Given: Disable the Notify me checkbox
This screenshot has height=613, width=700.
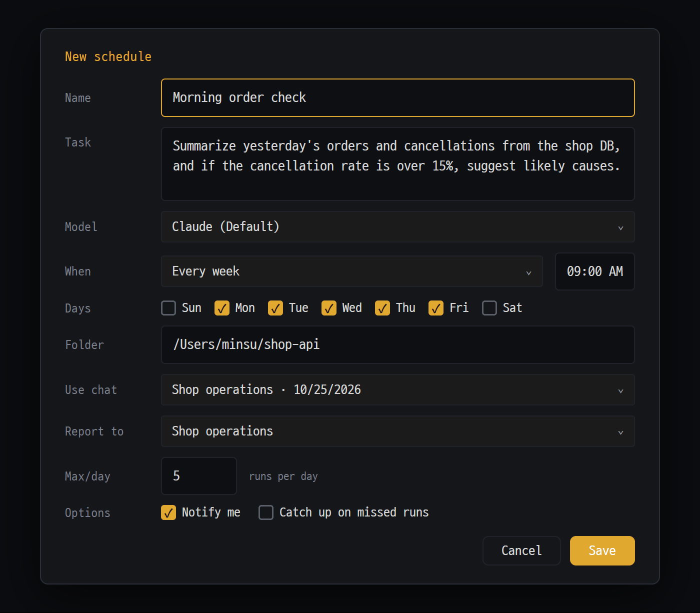Looking at the screenshot, I should click(168, 512).
